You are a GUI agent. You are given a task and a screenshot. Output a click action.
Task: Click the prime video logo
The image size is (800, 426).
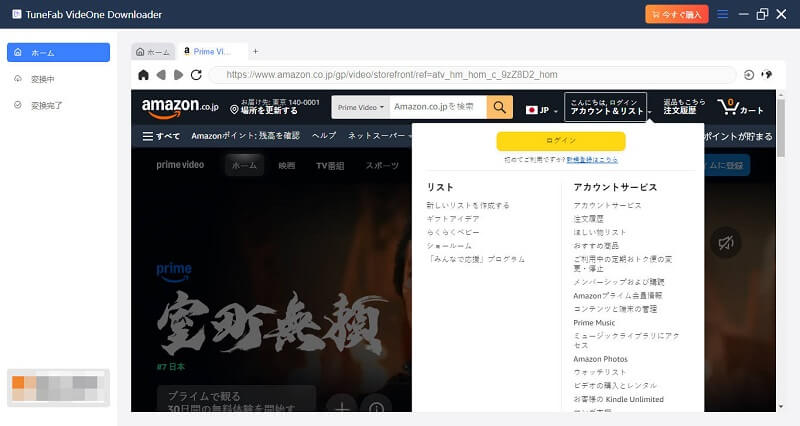click(x=180, y=165)
